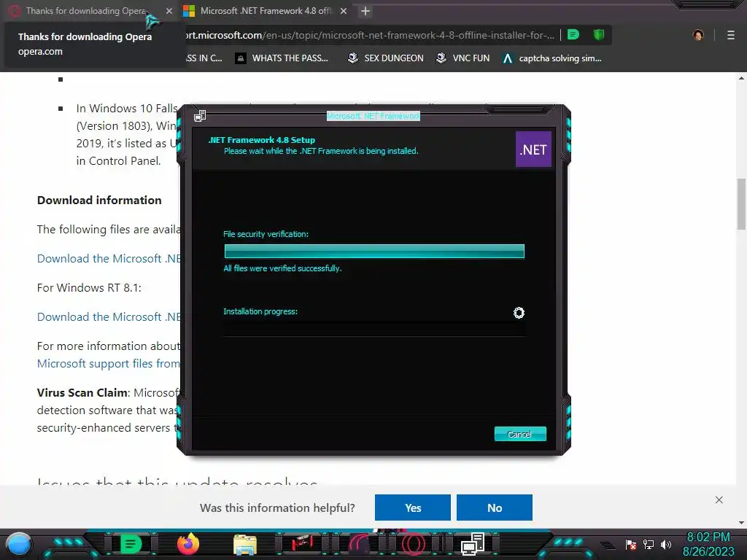This screenshot has height=560, width=747.
Task: Open the browser profile avatar
Action: coord(698,35)
